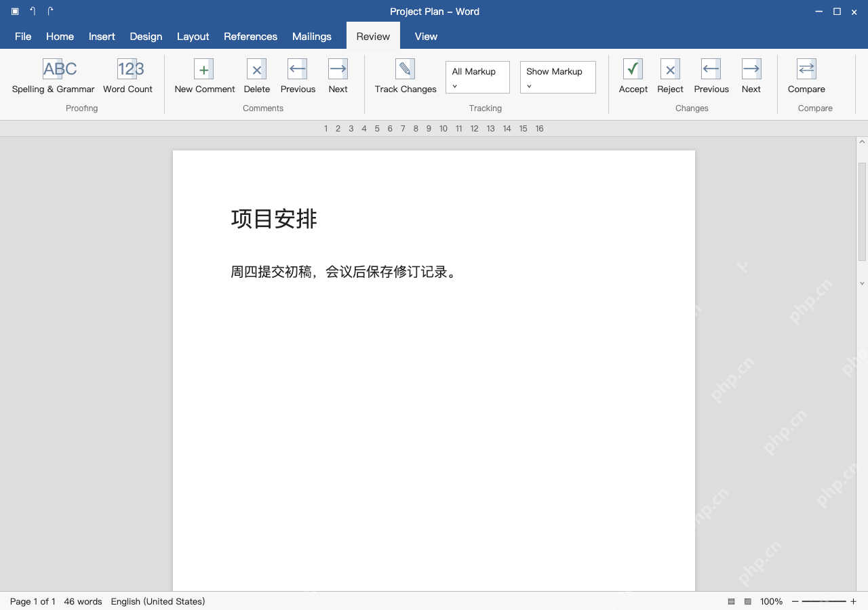Open the Show Markup dropdown
Image resolution: width=868 pixels, height=610 pixels.
(x=558, y=77)
